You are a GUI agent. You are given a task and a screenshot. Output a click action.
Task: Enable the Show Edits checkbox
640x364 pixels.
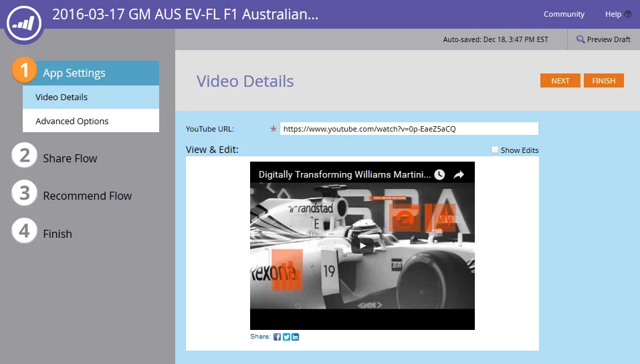tap(495, 150)
